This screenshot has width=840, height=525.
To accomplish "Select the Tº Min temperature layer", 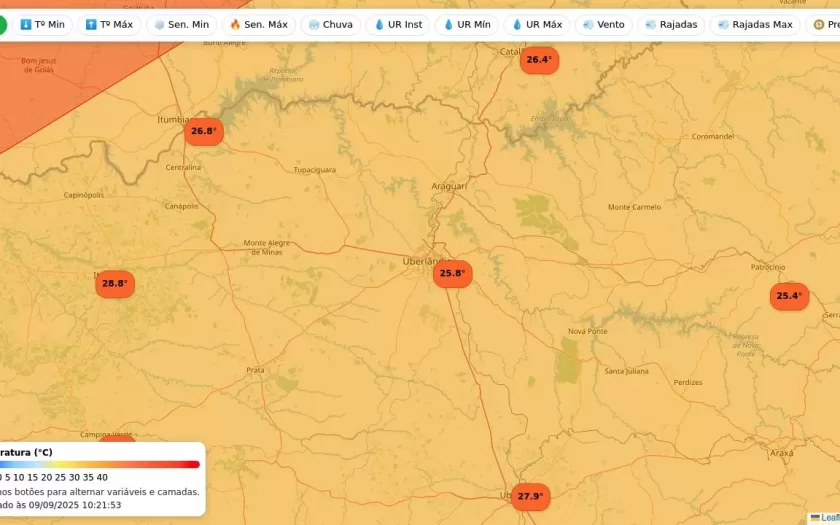I will [x=42, y=25].
